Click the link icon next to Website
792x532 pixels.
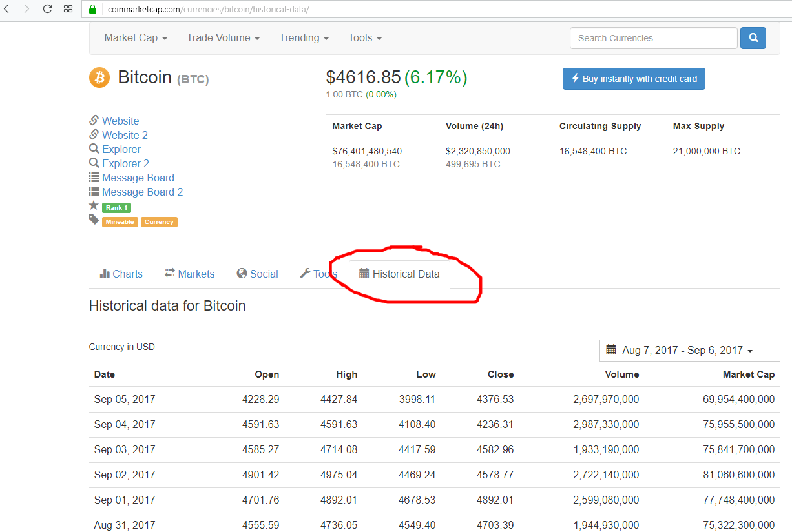tap(94, 121)
